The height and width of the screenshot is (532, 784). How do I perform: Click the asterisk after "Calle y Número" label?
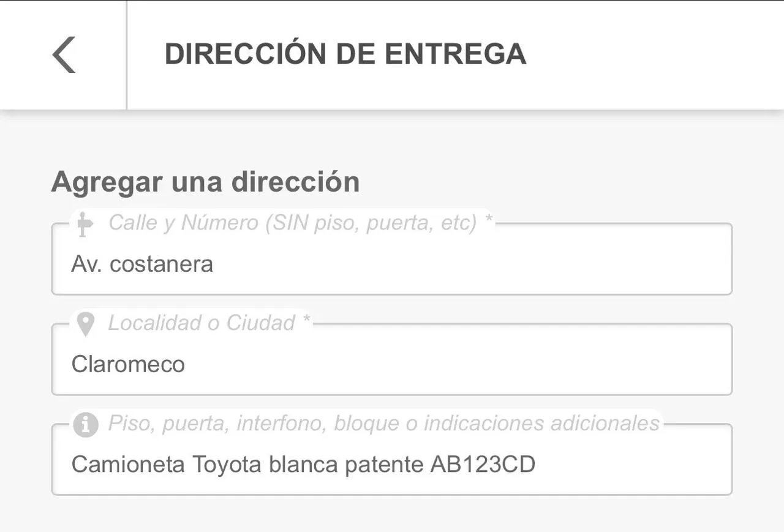[x=488, y=221]
